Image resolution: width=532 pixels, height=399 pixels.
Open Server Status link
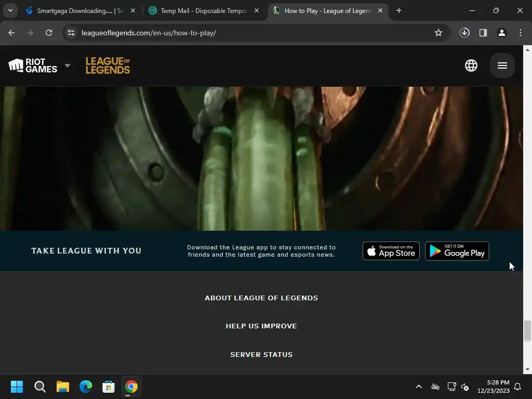click(261, 354)
